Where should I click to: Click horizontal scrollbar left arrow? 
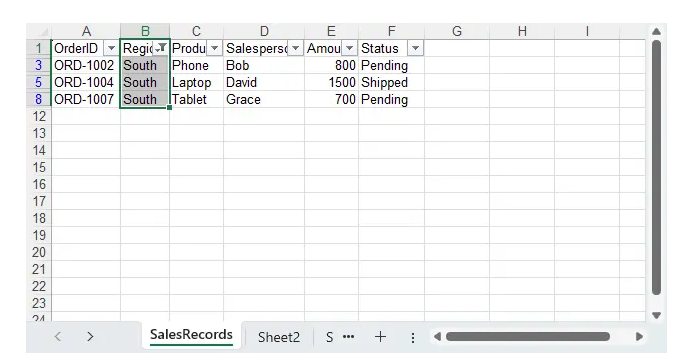(x=437, y=337)
